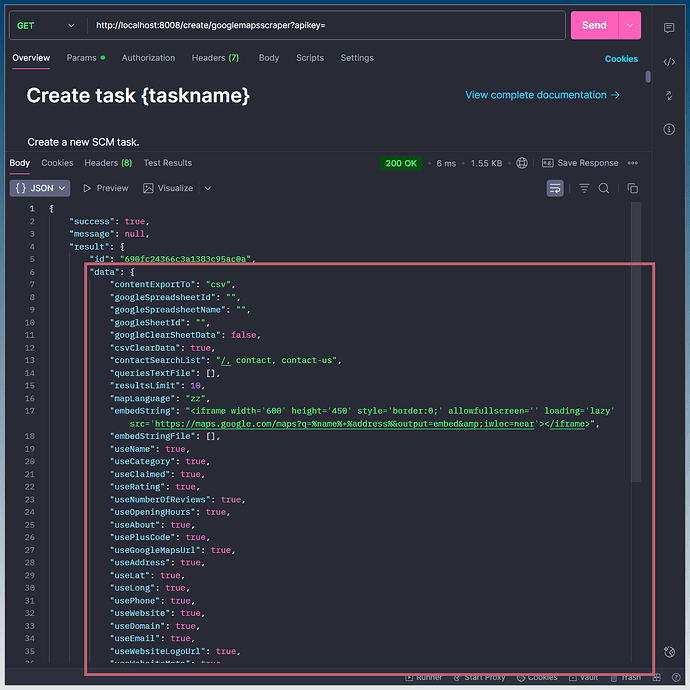
Task: Click the request info icon in sidebar
Action: [669, 129]
